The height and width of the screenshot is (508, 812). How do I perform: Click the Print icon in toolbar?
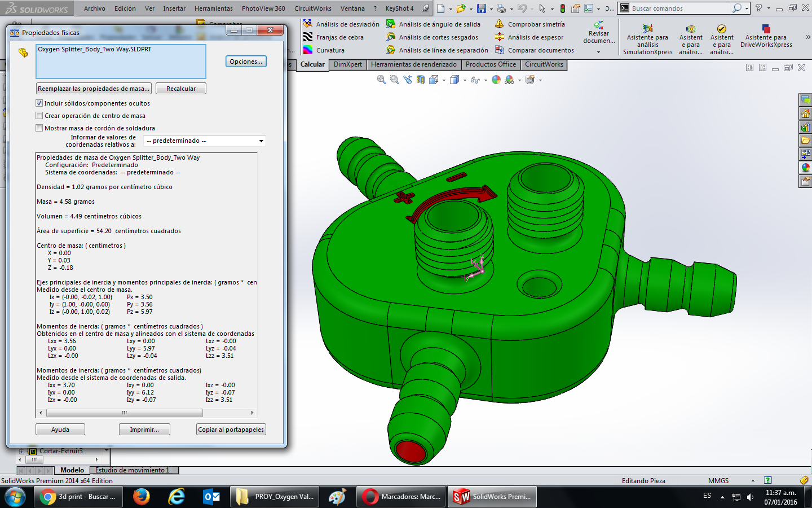coord(501,8)
